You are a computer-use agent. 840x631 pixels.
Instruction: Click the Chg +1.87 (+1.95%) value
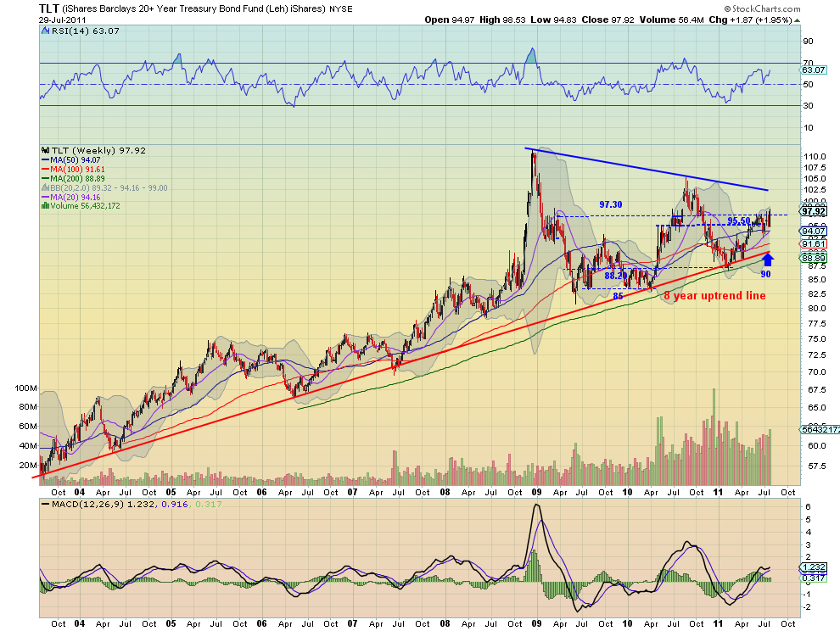(x=750, y=20)
